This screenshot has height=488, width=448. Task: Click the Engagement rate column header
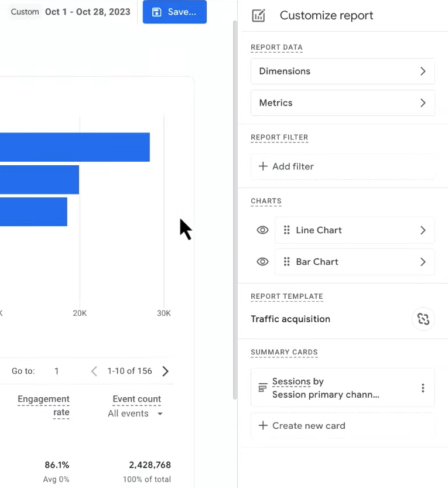click(43, 406)
